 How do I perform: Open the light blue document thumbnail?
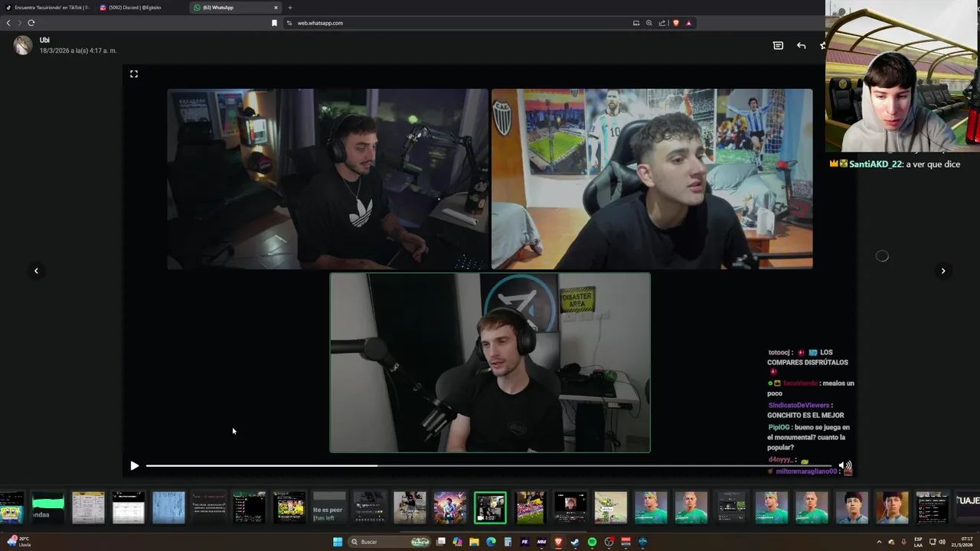[168, 508]
